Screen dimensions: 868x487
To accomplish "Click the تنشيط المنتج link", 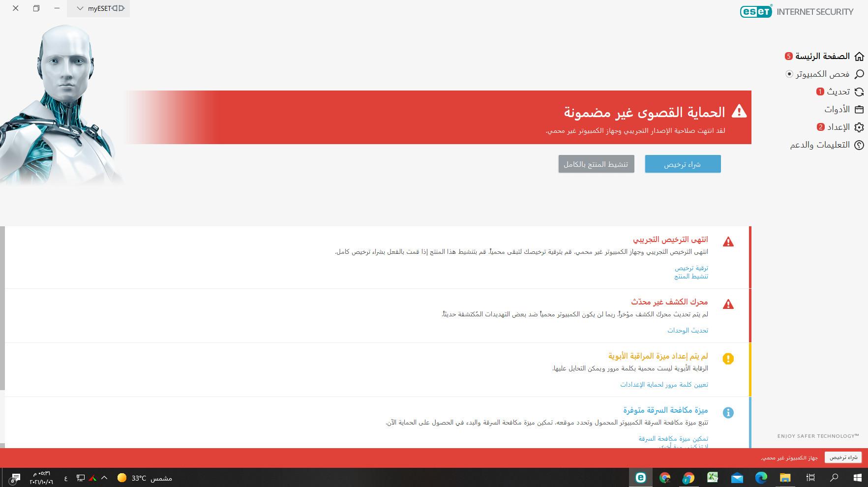I will click(691, 276).
